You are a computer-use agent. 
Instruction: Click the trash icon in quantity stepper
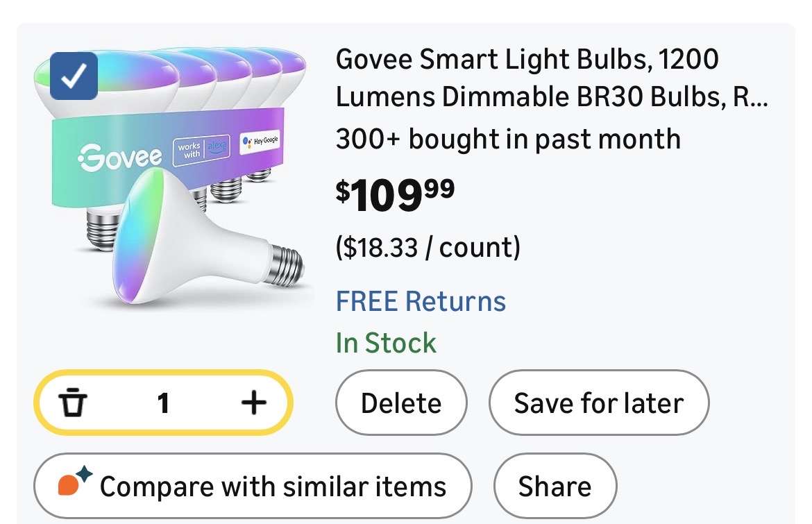73,403
